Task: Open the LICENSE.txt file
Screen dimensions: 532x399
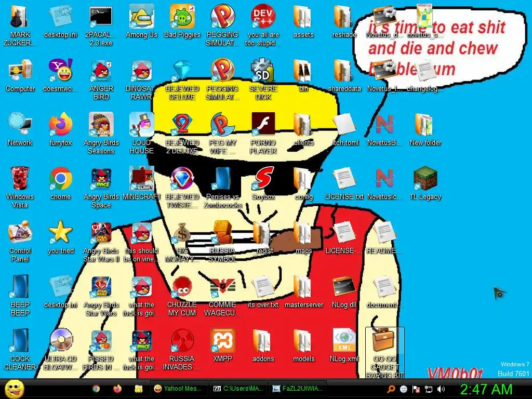Action: (344, 183)
